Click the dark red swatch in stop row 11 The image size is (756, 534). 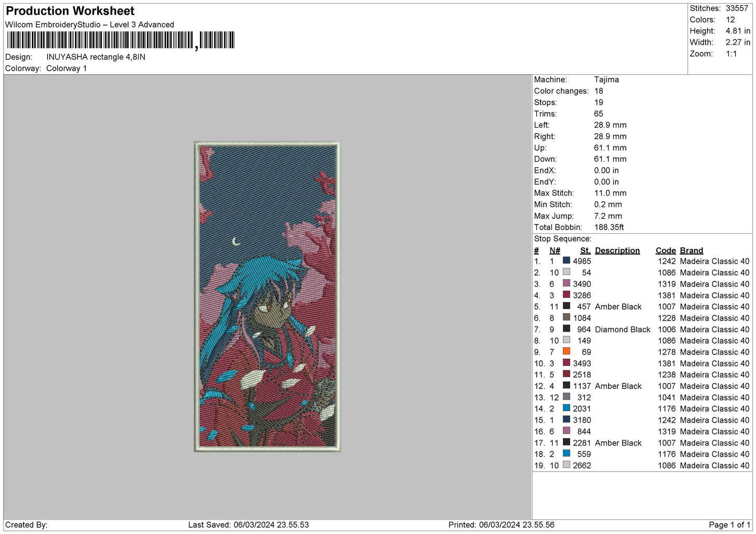(566, 374)
